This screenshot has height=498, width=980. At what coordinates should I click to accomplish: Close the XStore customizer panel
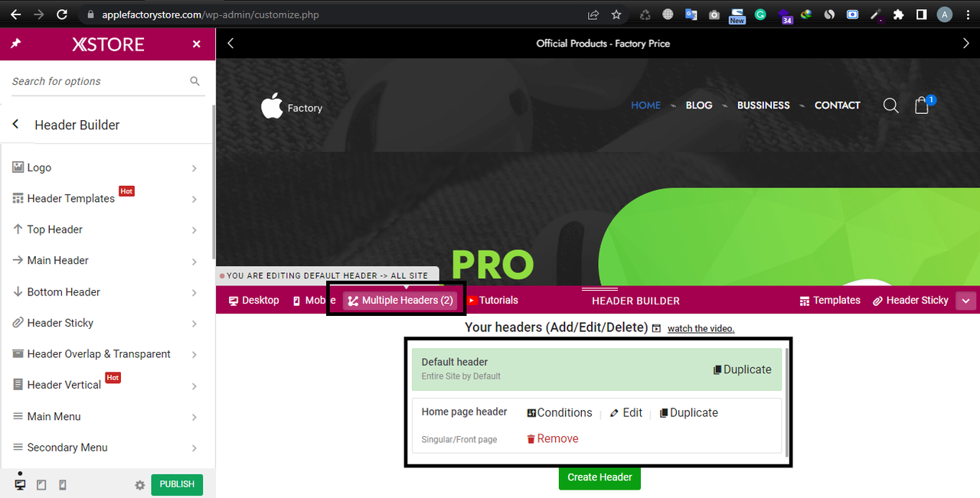point(197,44)
